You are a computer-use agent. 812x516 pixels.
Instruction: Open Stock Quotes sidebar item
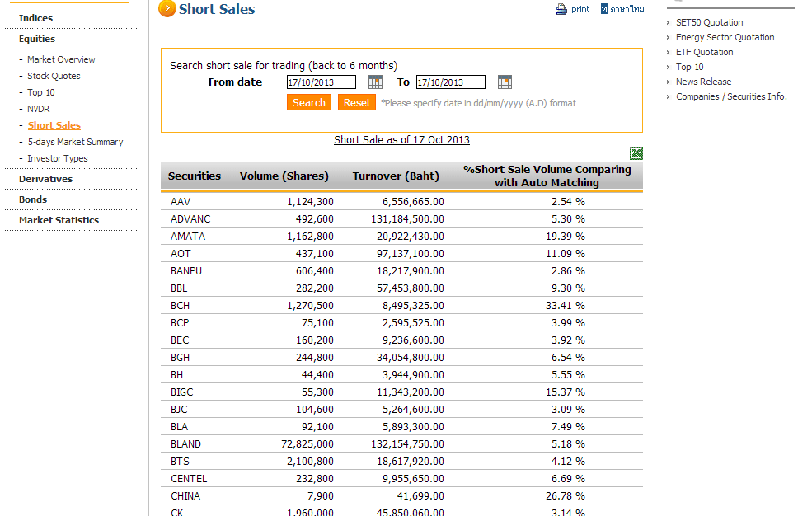pyautogui.click(x=54, y=76)
